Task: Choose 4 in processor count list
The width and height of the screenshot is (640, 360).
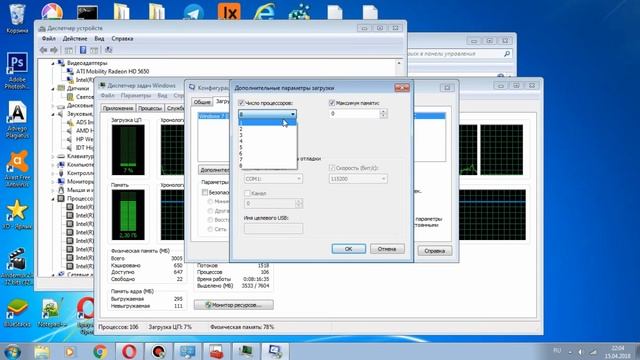Action: tap(267, 141)
